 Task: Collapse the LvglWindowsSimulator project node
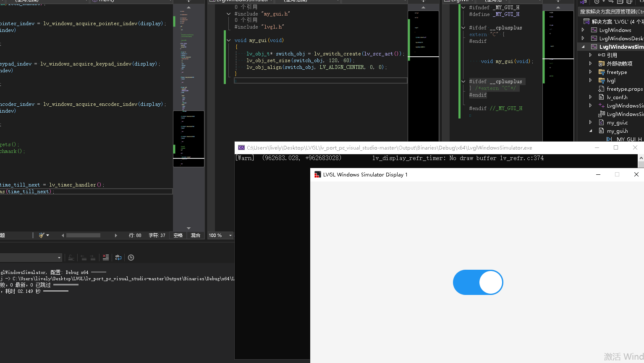583,47
